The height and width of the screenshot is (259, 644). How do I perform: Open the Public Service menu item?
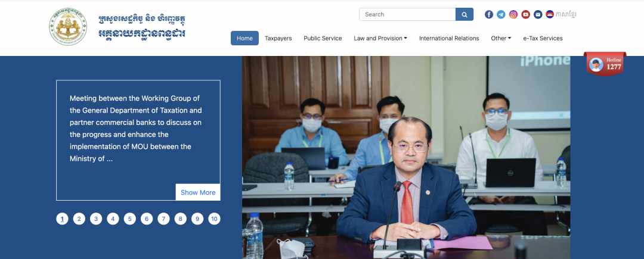pyautogui.click(x=323, y=38)
